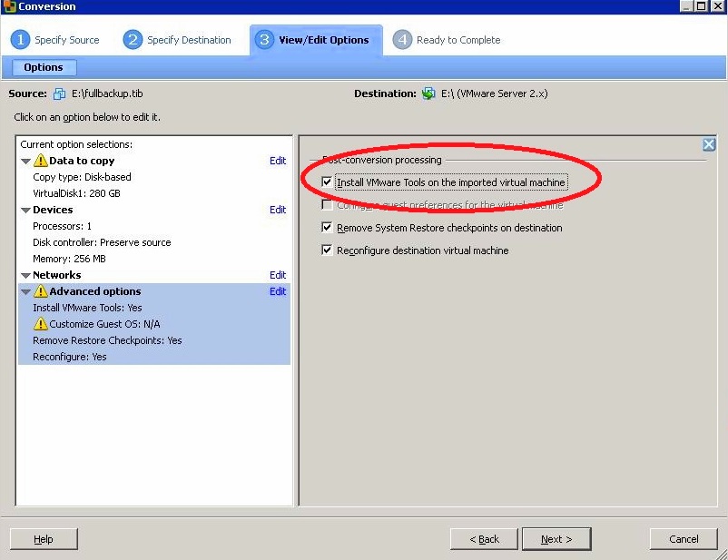Proceed with the Next button
728x560 pixels.
[556, 539]
